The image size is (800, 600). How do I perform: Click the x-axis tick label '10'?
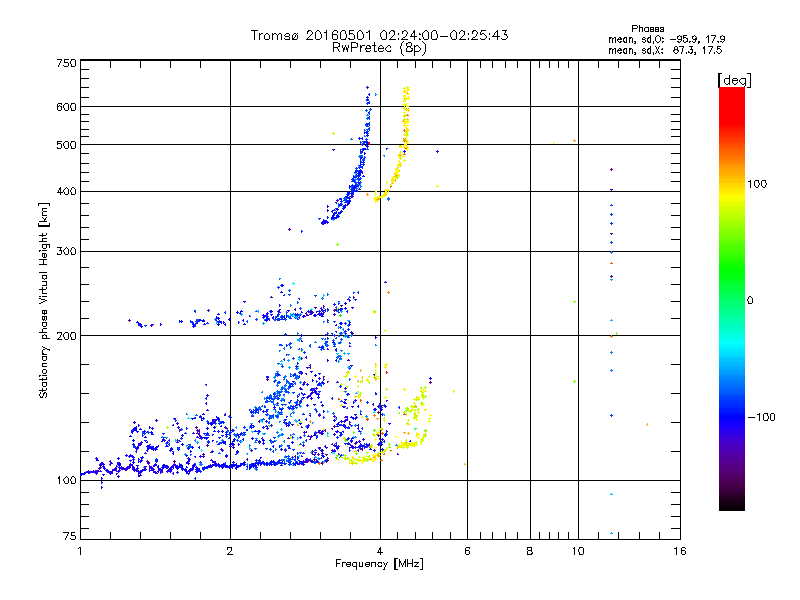click(578, 551)
